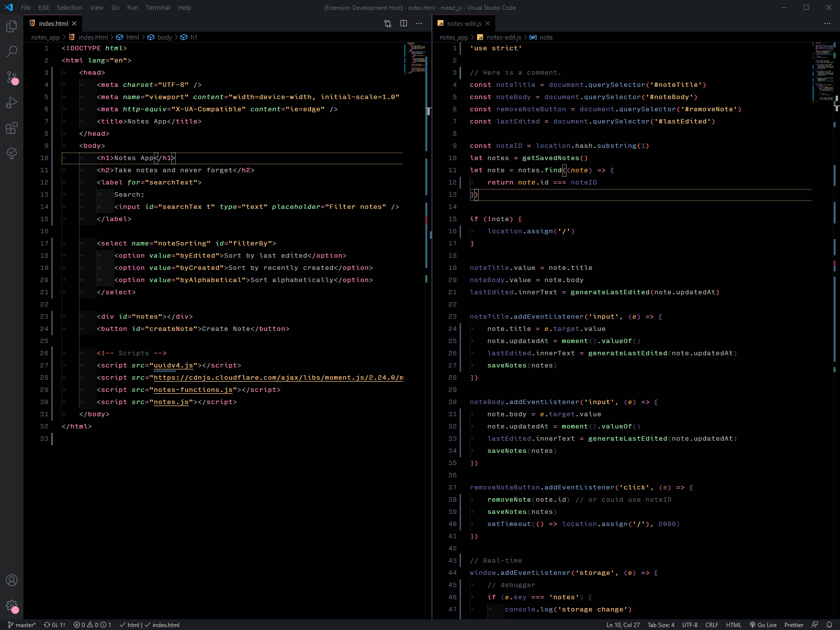840x630 pixels.
Task: Click the minimap of index.html editor
Action: (x=414, y=58)
